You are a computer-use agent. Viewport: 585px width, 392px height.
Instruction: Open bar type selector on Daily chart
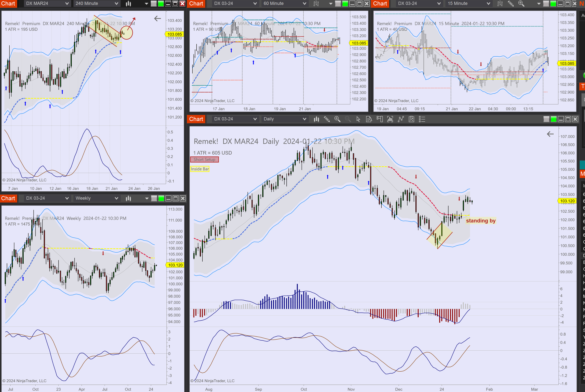point(316,119)
